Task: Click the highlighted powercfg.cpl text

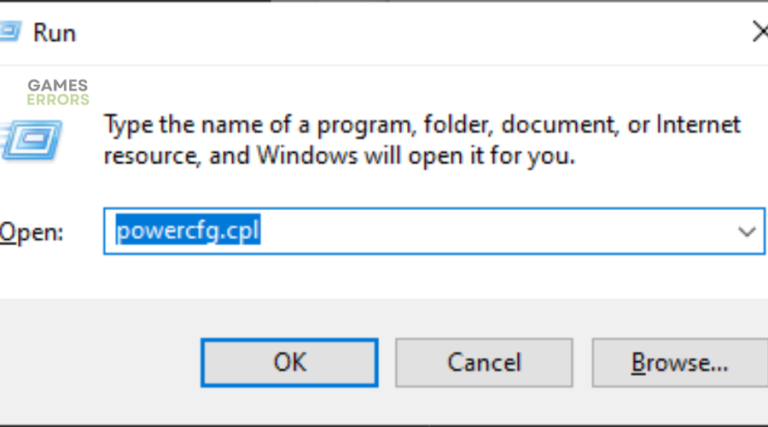Action: pos(188,232)
